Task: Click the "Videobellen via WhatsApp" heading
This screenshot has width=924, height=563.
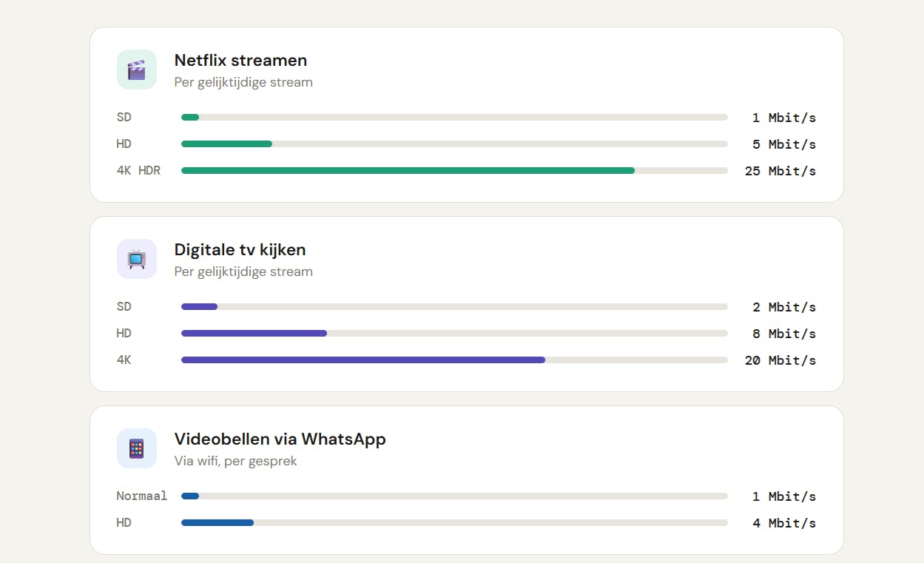Action: (280, 439)
